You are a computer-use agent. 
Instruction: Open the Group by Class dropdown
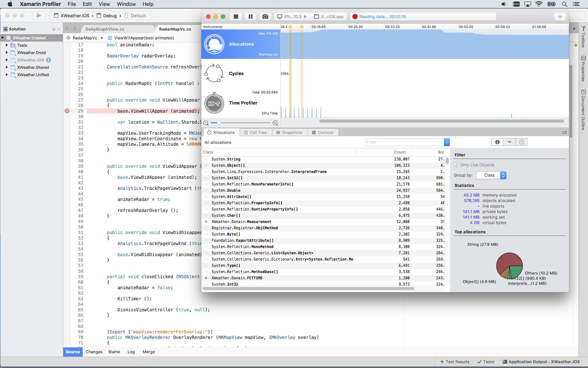tap(491, 176)
